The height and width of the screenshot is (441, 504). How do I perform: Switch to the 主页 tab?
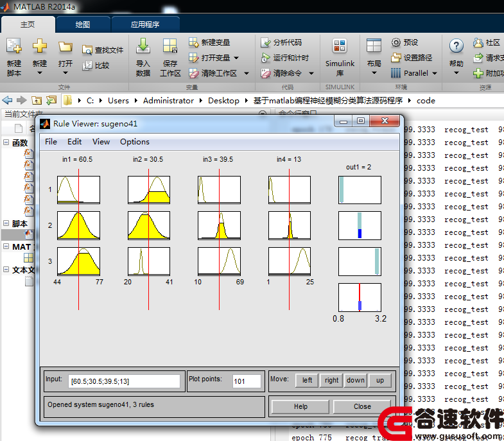[x=28, y=24]
